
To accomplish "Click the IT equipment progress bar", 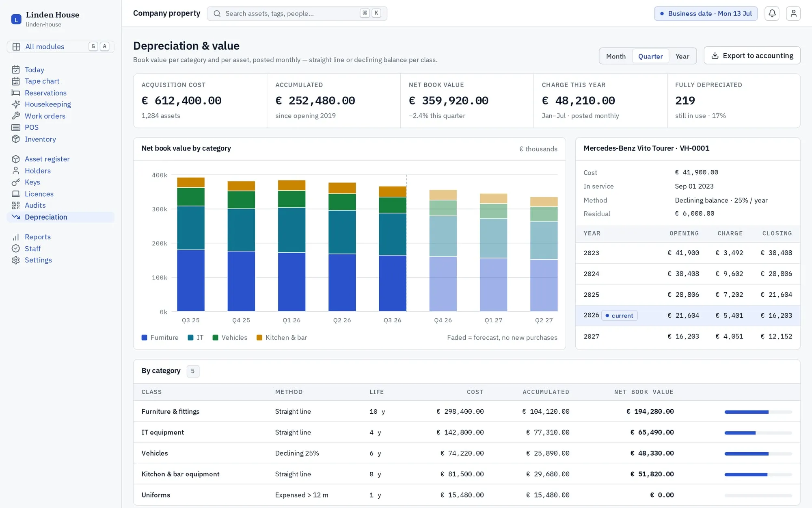I will (x=758, y=433).
